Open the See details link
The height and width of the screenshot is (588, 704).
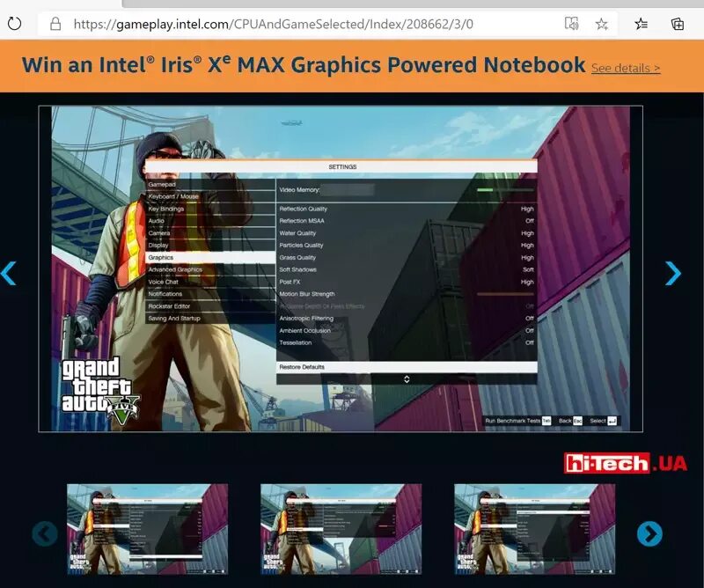tap(626, 69)
